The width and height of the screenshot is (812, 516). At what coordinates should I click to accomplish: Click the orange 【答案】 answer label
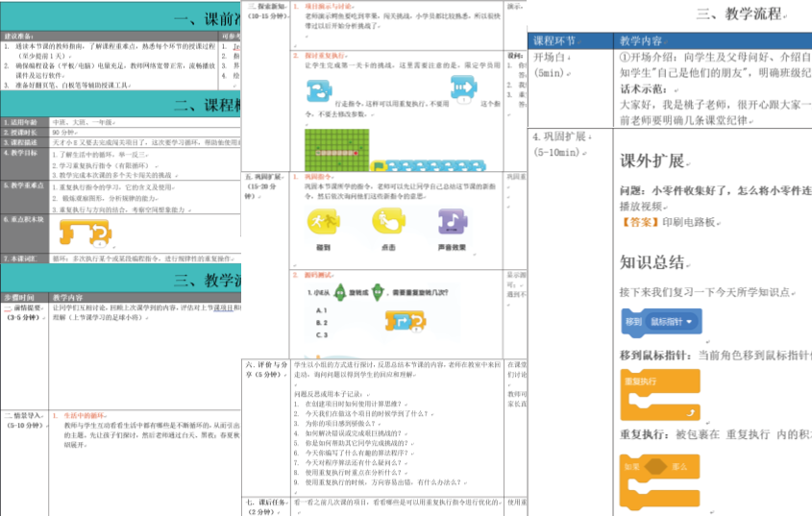point(640,223)
